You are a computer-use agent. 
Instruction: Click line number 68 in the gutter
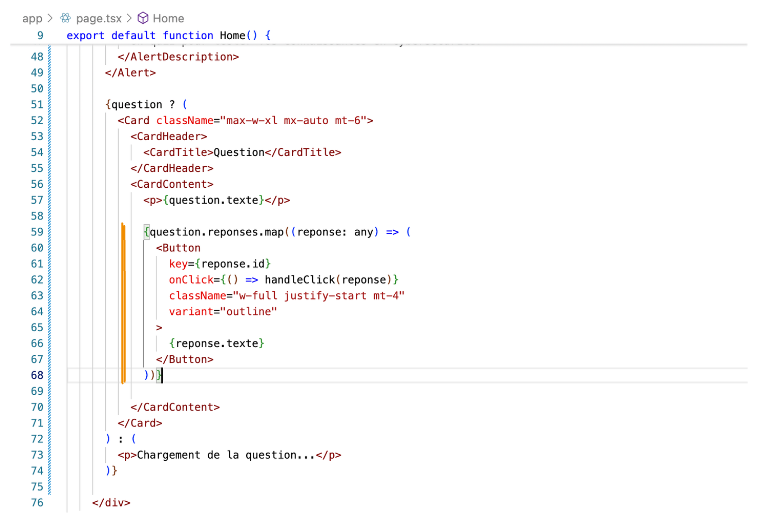[x=36, y=375]
